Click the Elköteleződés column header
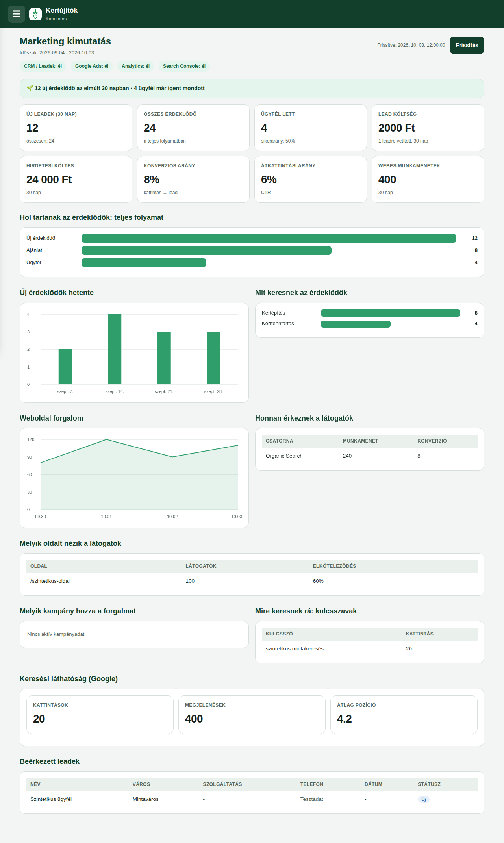Screen dimensions: 504x843 click(x=334, y=566)
